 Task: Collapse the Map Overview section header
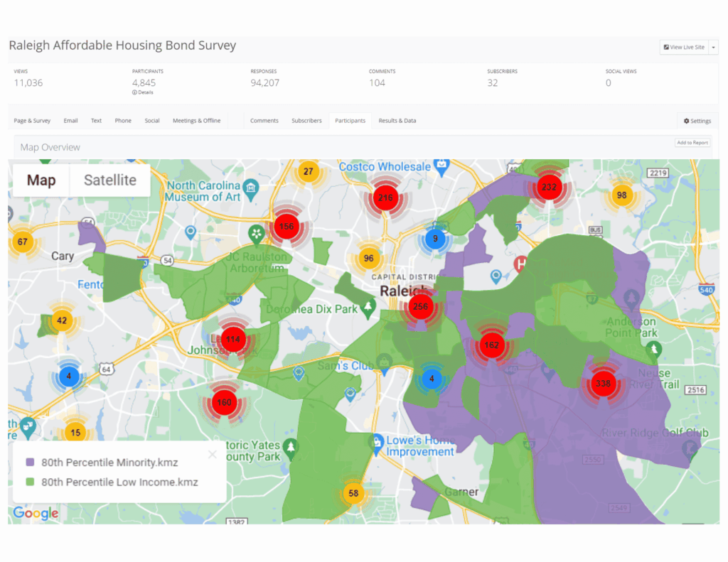coord(50,147)
